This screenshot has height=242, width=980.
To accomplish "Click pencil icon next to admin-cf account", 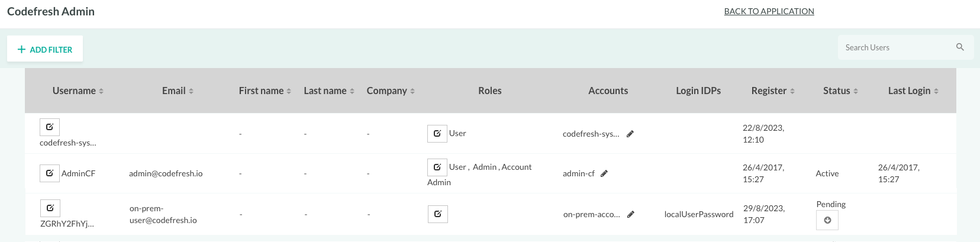I will (604, 174).
